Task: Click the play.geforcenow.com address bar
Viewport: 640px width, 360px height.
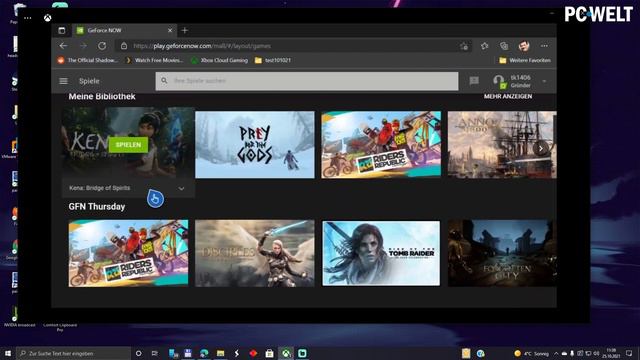Action: tap(294, 46)
